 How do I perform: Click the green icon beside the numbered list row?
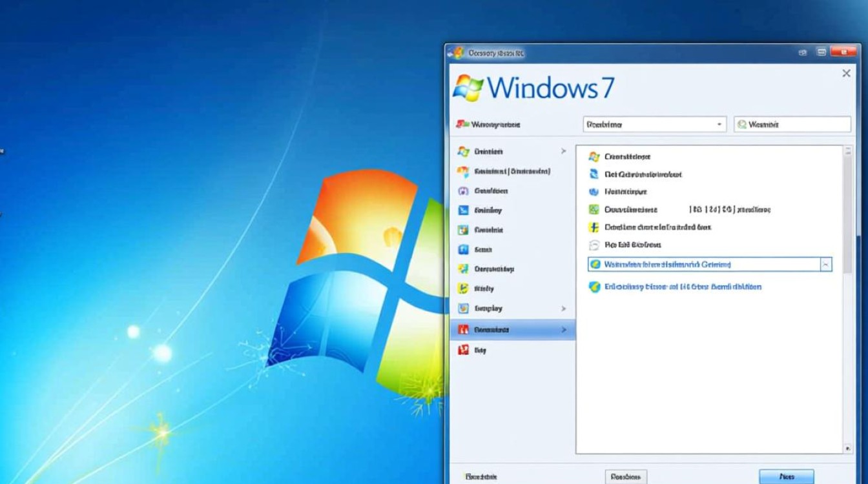tap(594, 210)
